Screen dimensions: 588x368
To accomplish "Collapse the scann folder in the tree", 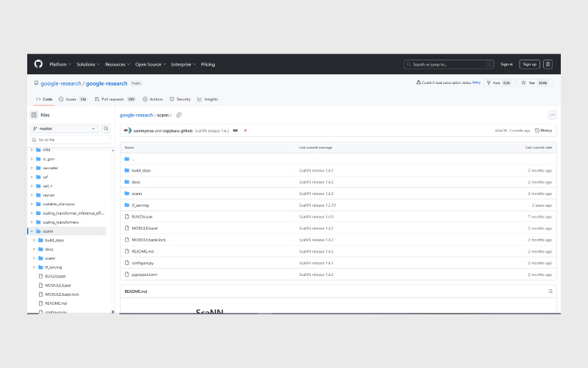I will pyautogui.click(x=32, y=231).
